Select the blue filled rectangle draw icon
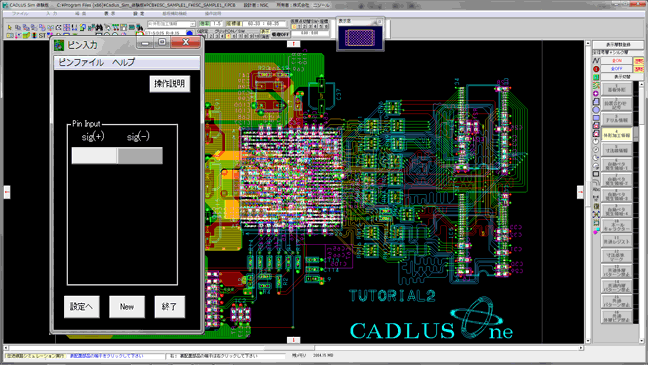This screenshot has height=365, width=648. pos(596,118)
